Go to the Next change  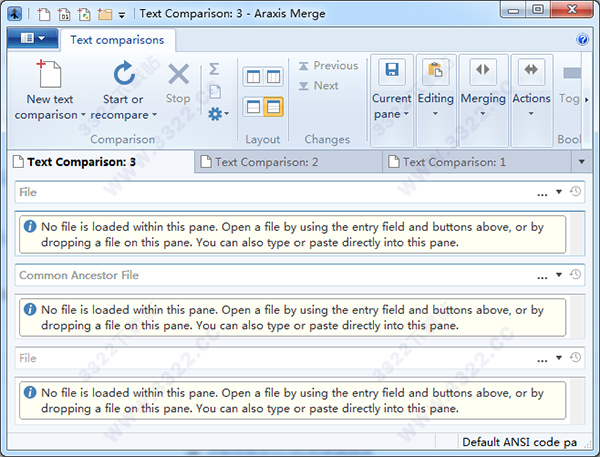pos(319,86)
